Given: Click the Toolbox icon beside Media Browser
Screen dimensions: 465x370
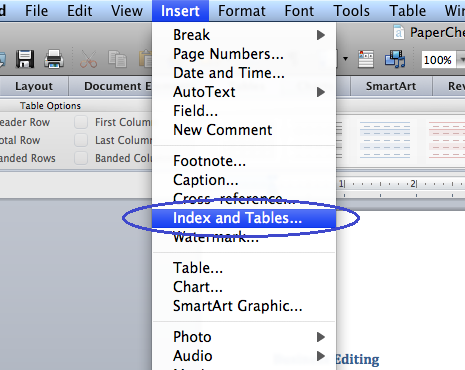Looking at the screenshot, I should 366,59.
